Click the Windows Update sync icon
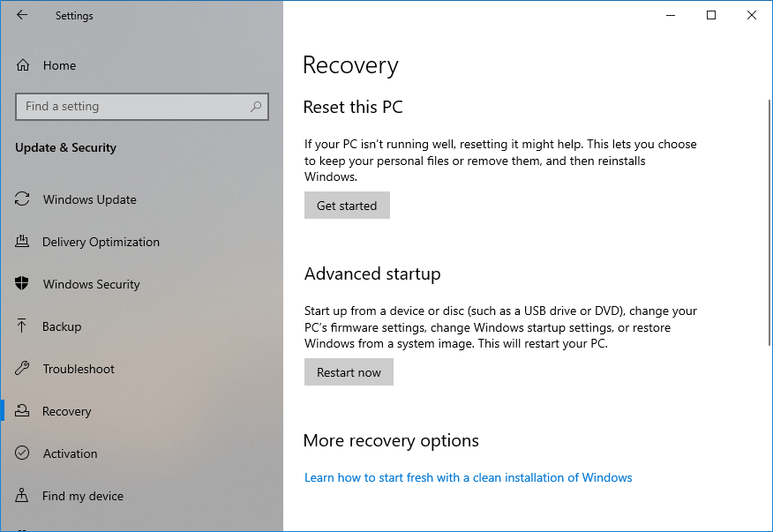 tap(22, 199)
